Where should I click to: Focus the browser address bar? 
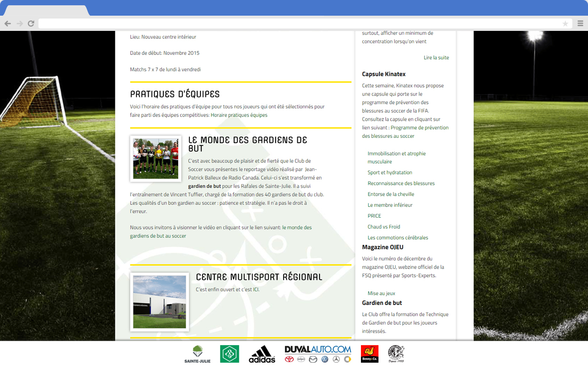click(299, 23)
